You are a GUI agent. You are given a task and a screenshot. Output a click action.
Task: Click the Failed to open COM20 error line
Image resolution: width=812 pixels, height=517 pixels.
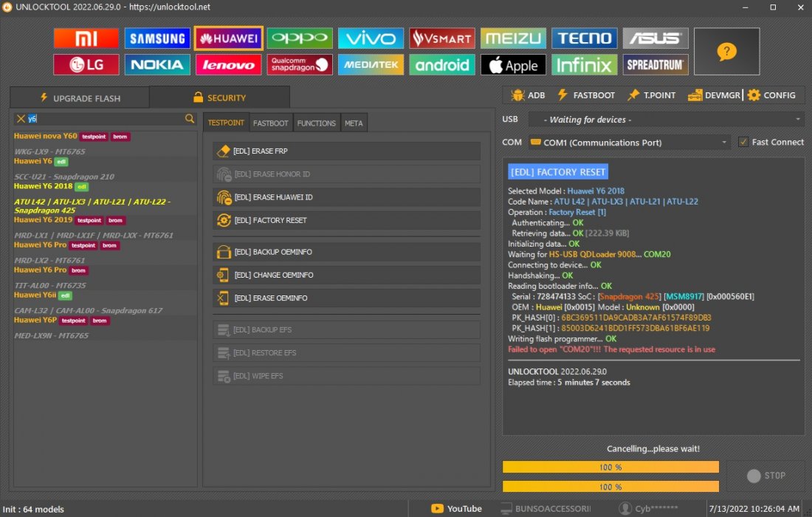pos(611,349)
